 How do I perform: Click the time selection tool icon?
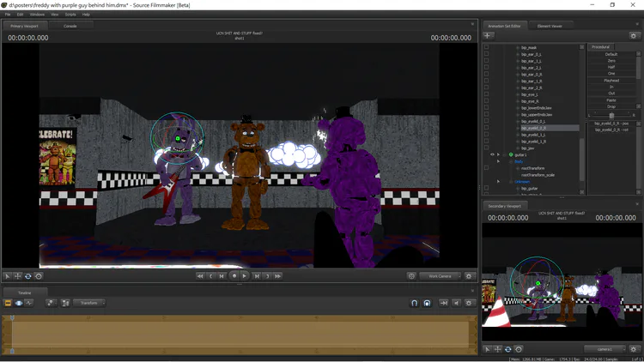[65, 303]
